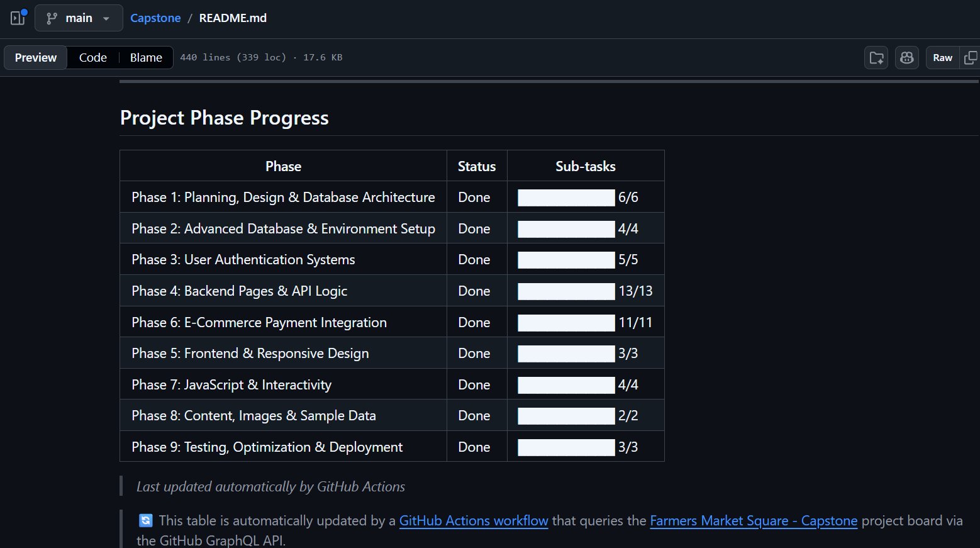Select Phase 8: Content, Images & Sample Data
The width and height of the screenshot is (980, 548).
(x=253, y=416)
